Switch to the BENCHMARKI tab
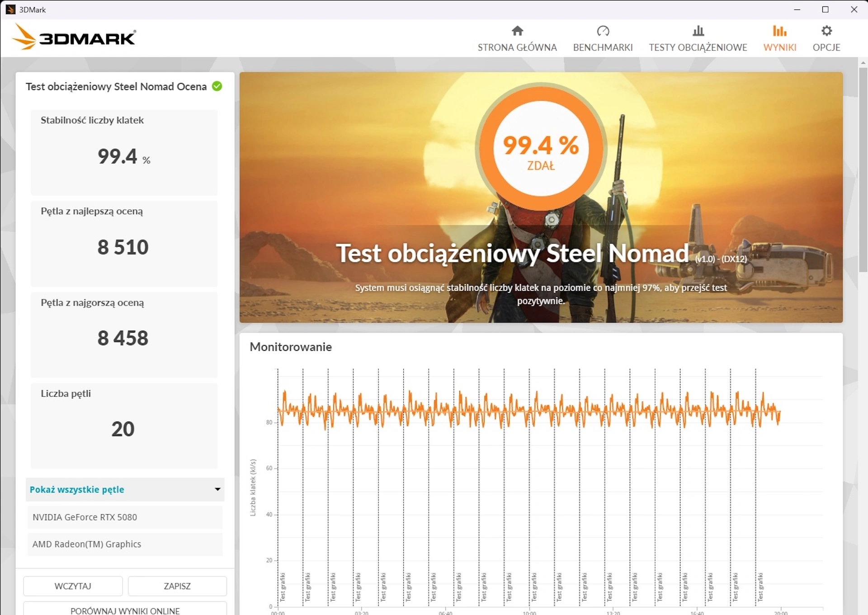This screenshot has height=615, width=868. (603, 47)
